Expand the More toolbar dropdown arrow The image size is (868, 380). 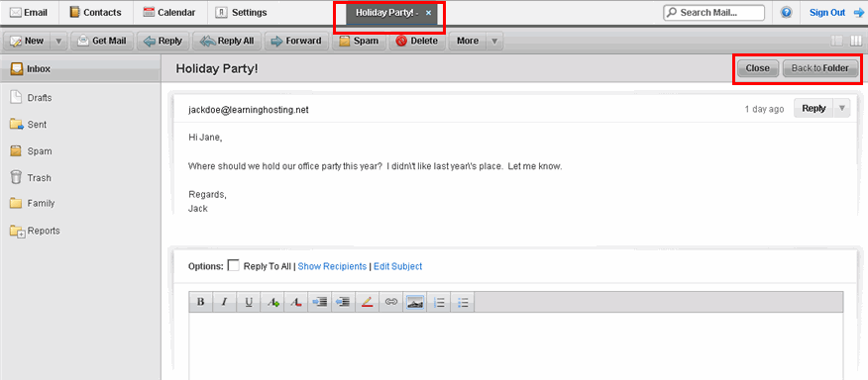tap(494, 41)
